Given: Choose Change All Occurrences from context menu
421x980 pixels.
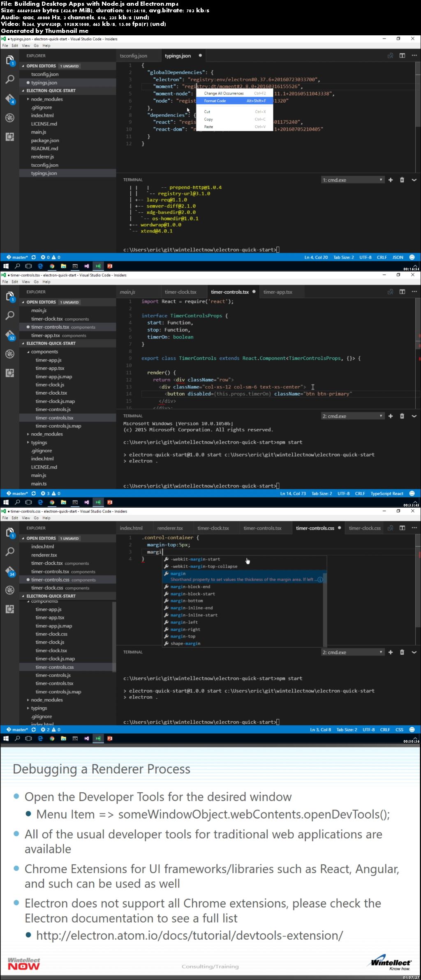Looking at the screenshot, I should (235, 93).
